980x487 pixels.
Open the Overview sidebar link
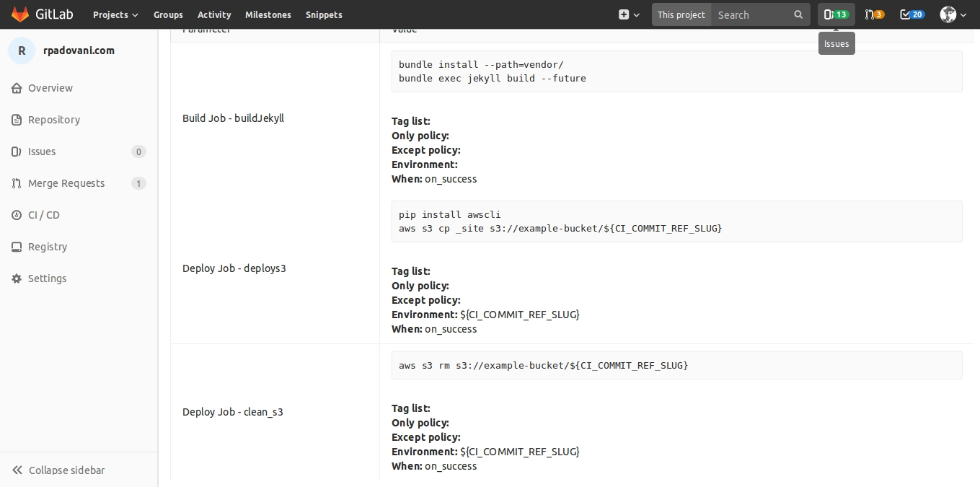[x=50, y=88]
